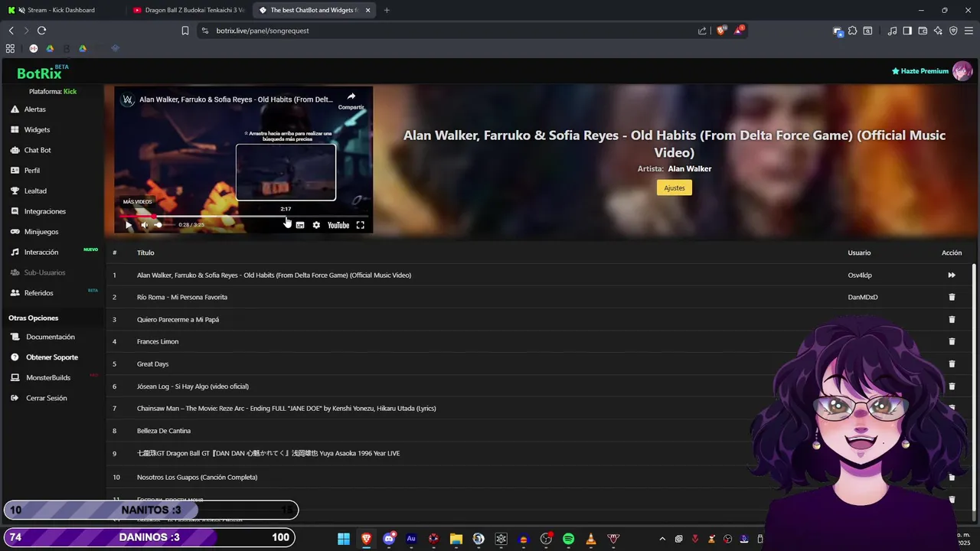Click the Dragon Ball GT DAN DAN row

point(539,453)
